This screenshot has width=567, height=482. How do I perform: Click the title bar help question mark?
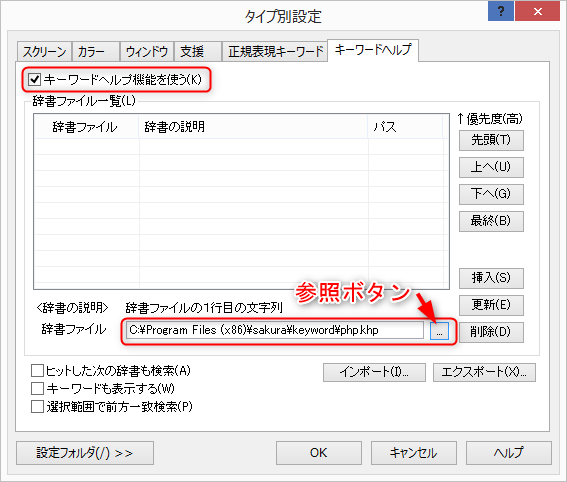pyautogui.click(x=501, y=11)
